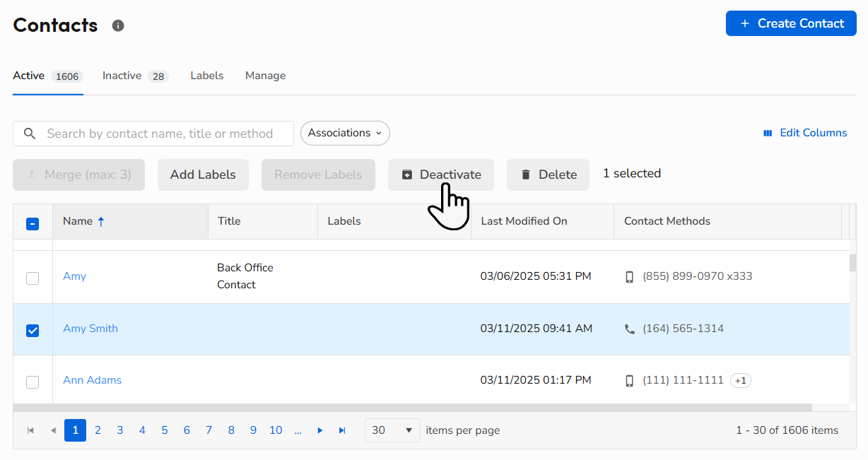Click the Name column sort arrow

point(101,220)
